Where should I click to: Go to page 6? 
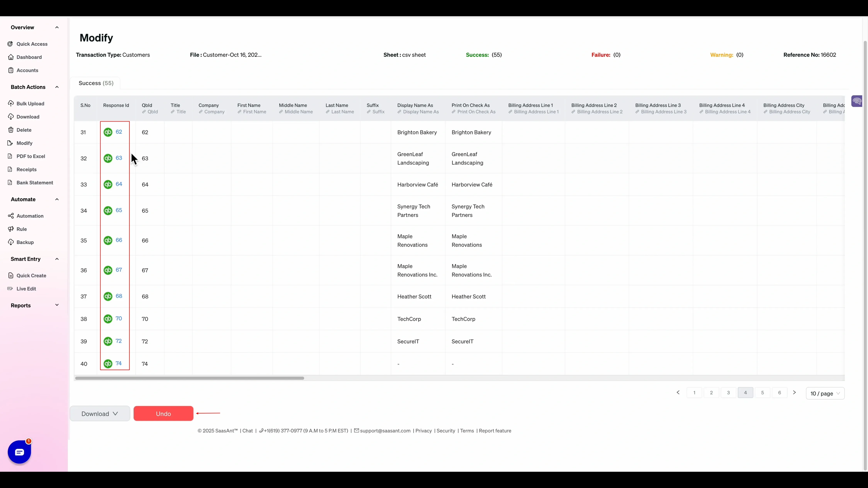pyautogui.click(x=779, y=393)
